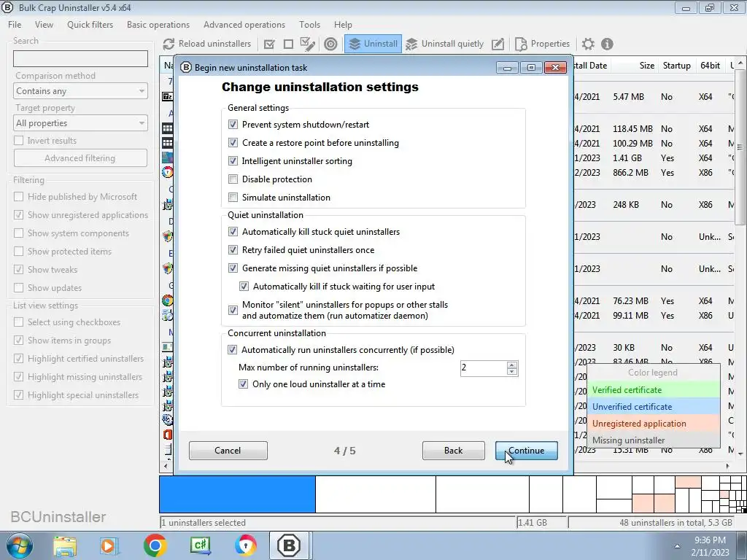
Task: Click the 64bit column header
Action: point(710,66)
